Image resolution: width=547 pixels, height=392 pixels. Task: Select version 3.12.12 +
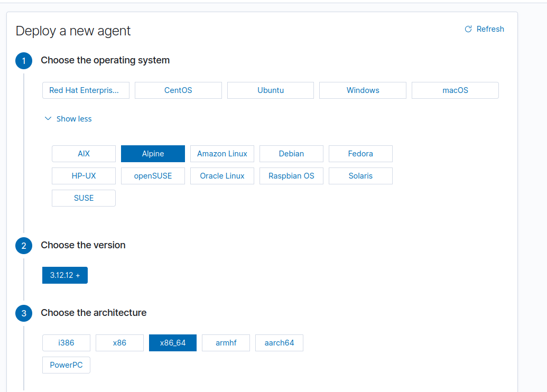point(64,275)
